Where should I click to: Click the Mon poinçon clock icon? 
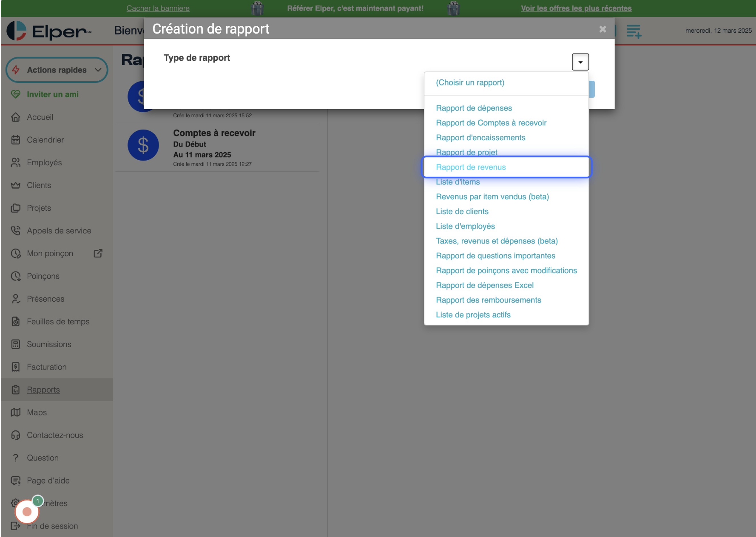[16, 253]
